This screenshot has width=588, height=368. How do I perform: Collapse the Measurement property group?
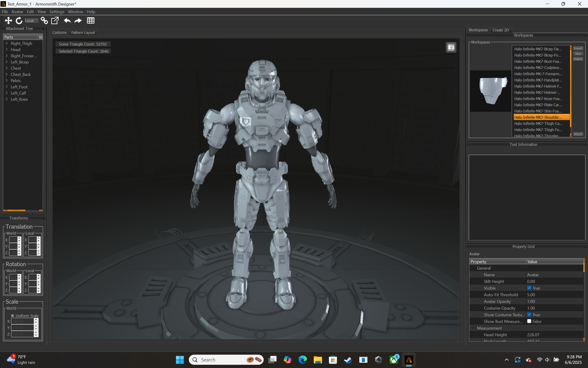click(x=473, y=328)
